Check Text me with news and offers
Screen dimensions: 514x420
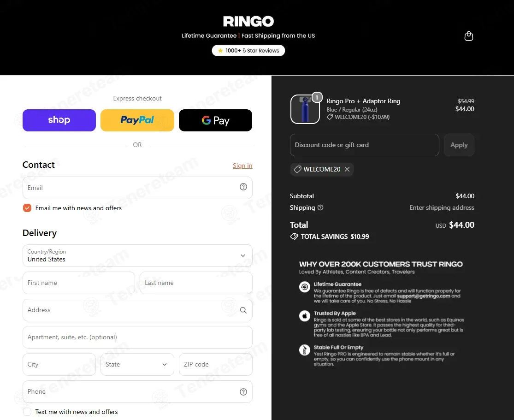[x=27, y=412]
